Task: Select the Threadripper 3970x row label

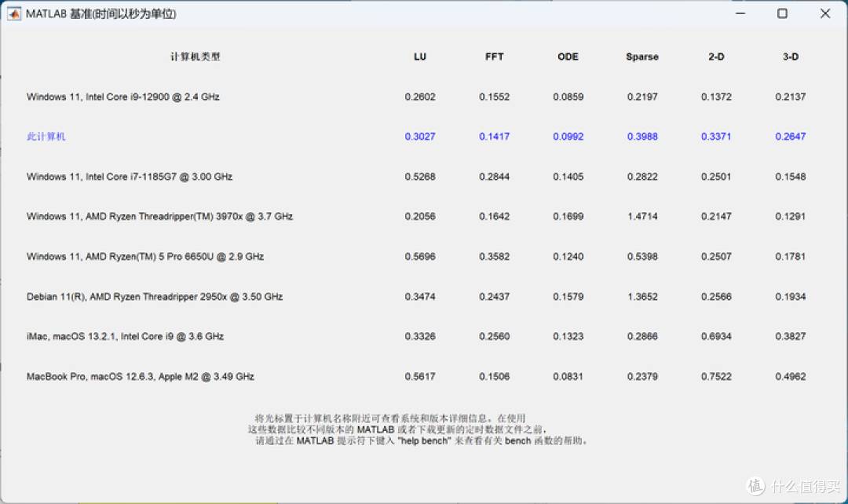Action: click(x=159, y=217)
